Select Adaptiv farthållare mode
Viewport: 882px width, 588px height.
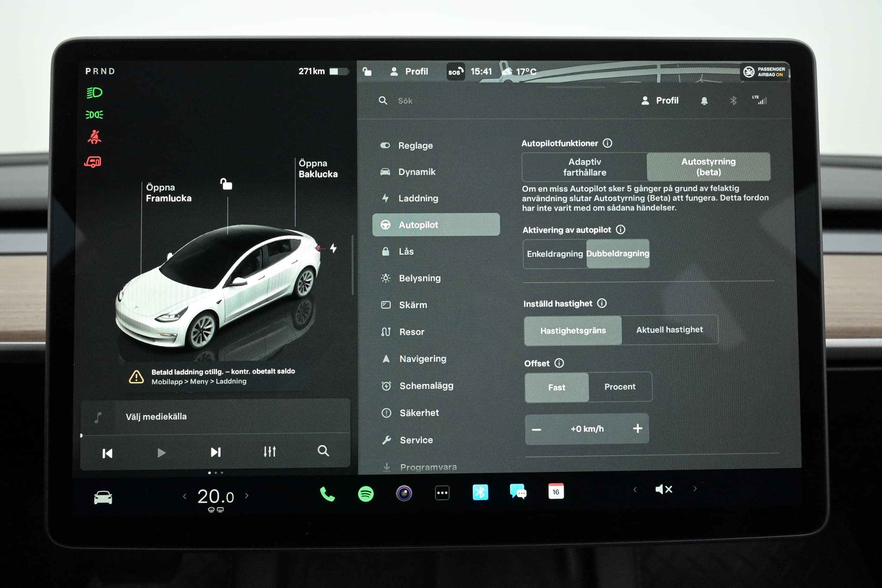[584, 167]
